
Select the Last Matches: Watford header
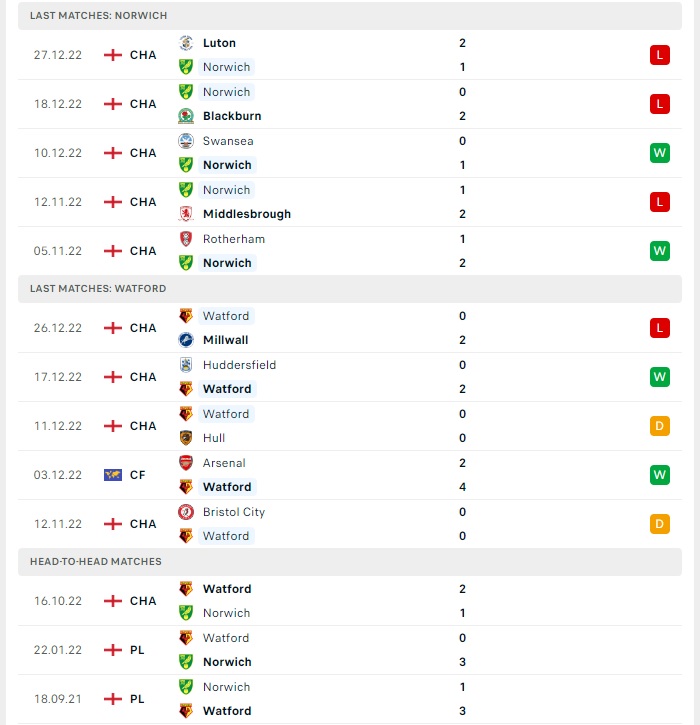[x=350, y=289]
